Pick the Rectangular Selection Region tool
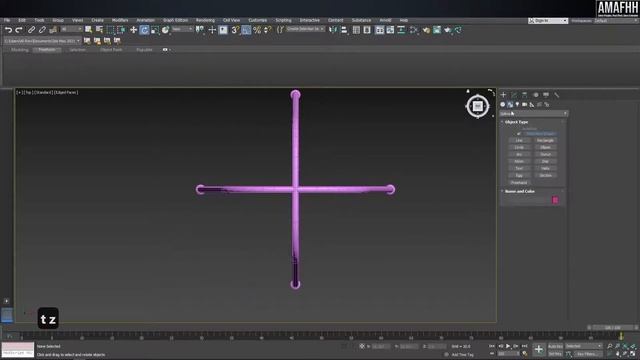640x360 pixels. point(110,30)
